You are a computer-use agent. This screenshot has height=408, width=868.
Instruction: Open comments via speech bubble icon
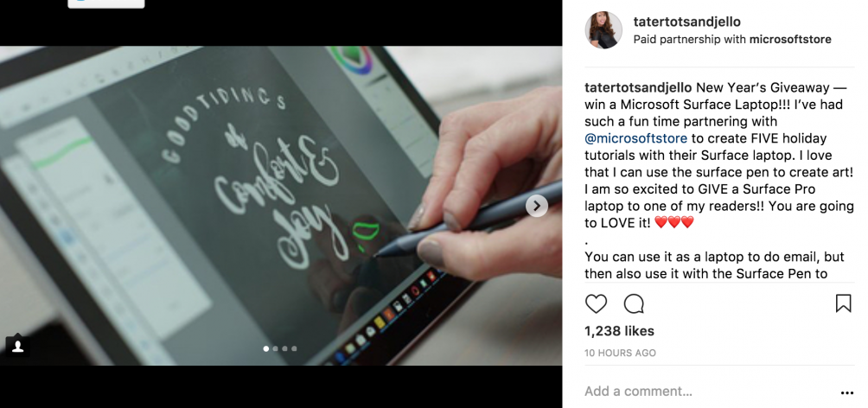pos(634,304)
